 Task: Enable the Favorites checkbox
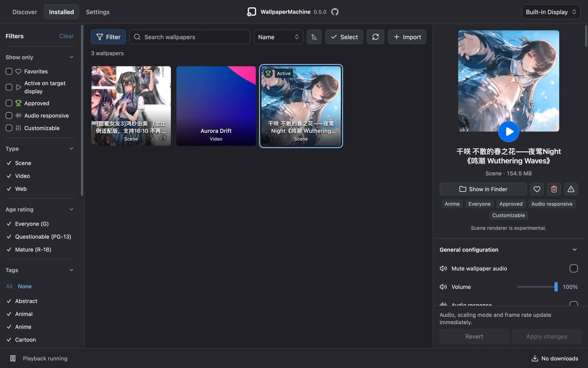pos(9,71)
